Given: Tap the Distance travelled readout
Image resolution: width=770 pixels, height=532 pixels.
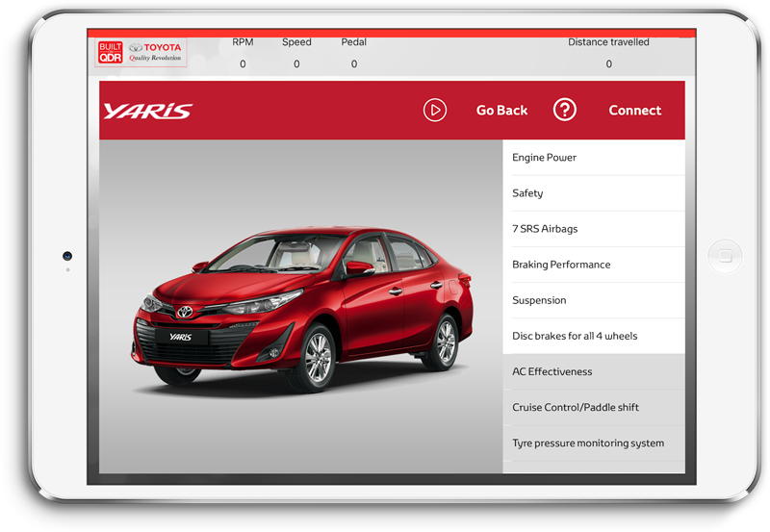Looking at the screenshot, I should pos(608,64).
